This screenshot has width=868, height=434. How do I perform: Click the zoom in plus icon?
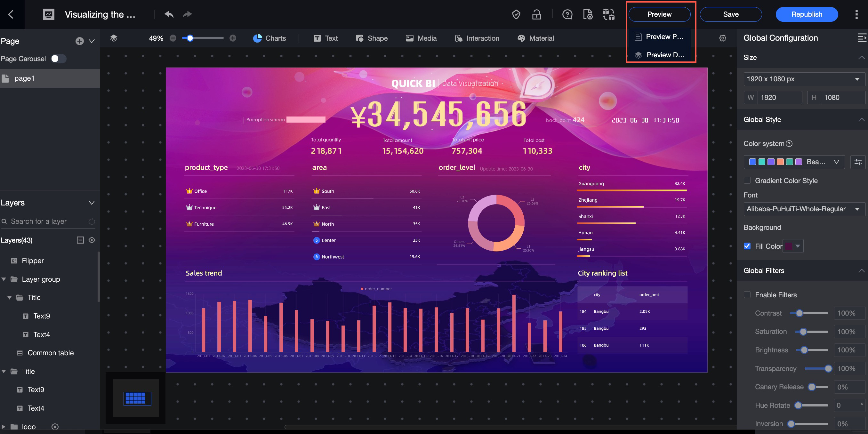[x=232, y=38]
